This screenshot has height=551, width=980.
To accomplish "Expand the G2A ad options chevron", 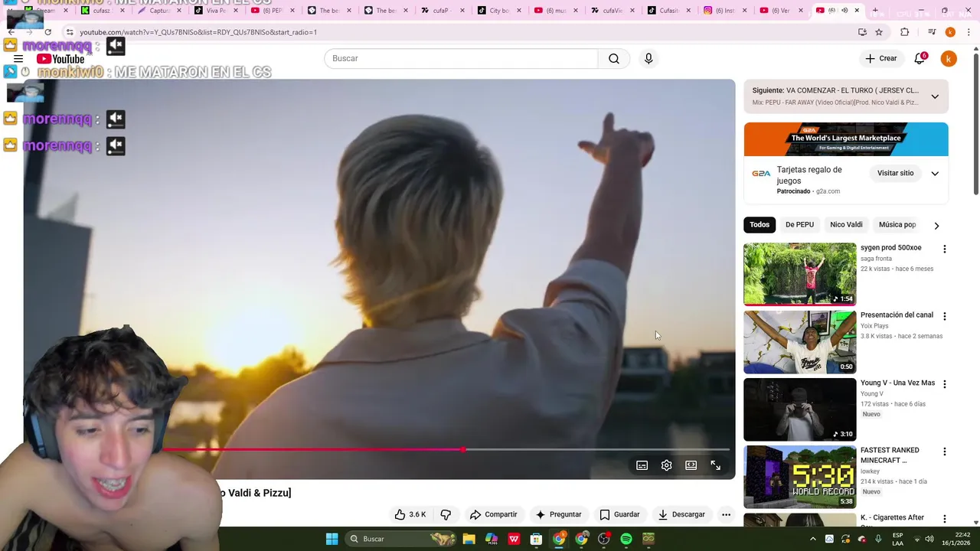I will tap(935, 174).
